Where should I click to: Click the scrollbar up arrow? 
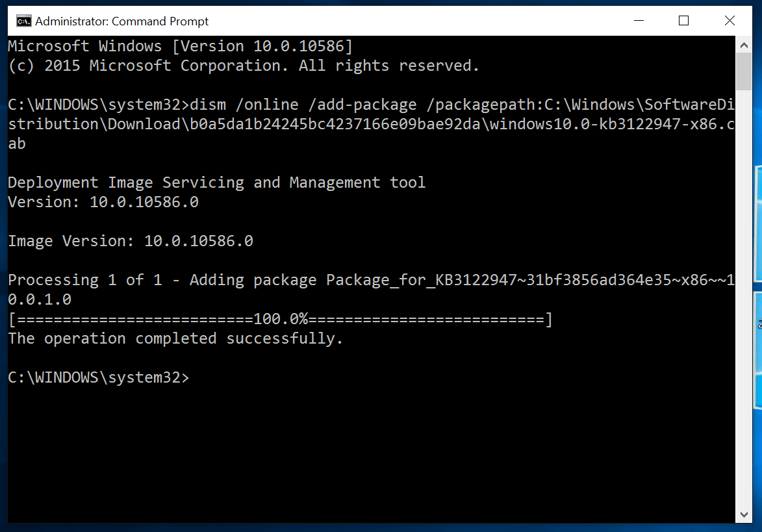click(x=744, y=45)
